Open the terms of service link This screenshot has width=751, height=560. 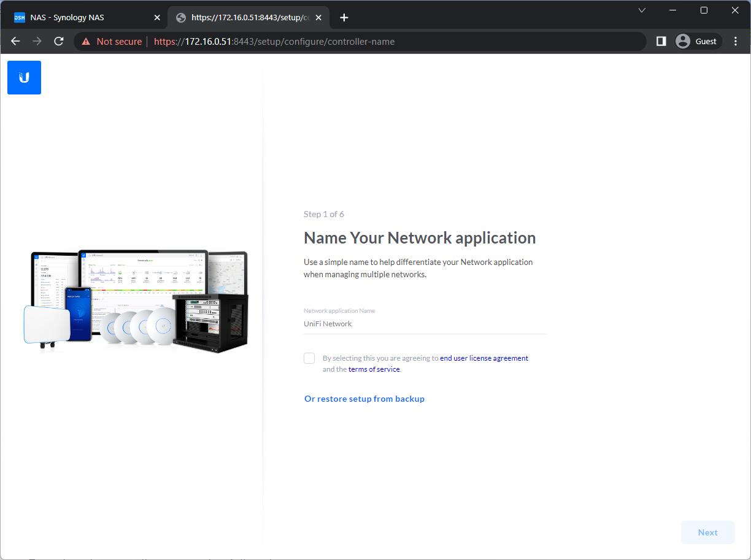point(374,369)
